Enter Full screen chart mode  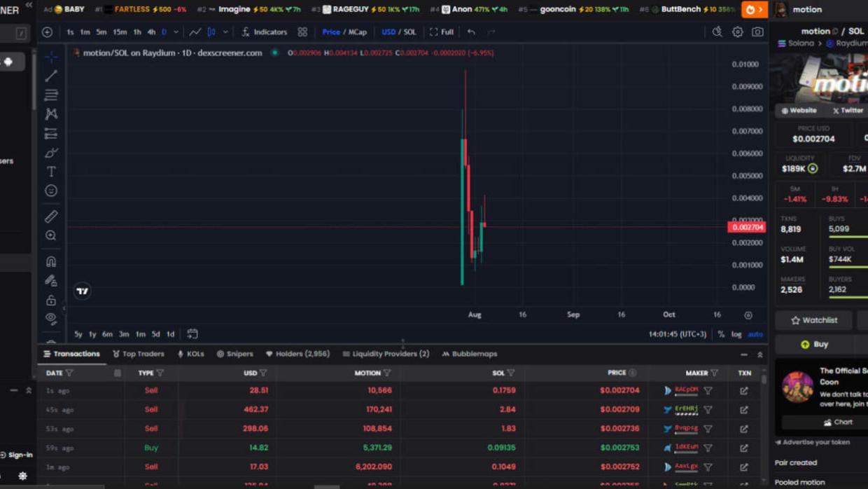[x=442, y=32]
